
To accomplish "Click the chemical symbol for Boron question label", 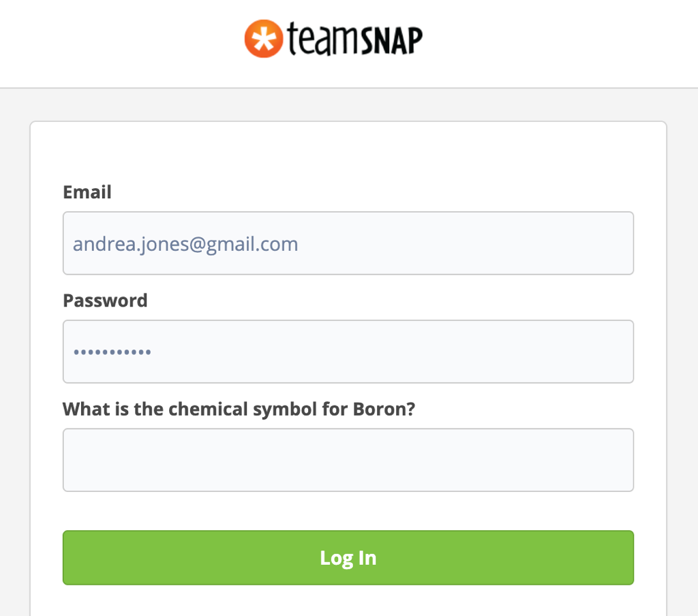I will (239, 409).
